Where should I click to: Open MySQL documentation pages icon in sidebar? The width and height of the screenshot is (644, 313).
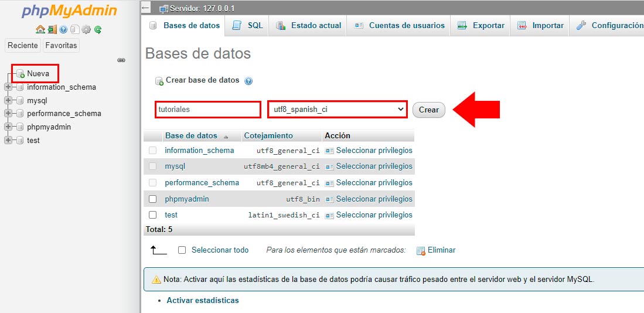[x=74, y=29]
